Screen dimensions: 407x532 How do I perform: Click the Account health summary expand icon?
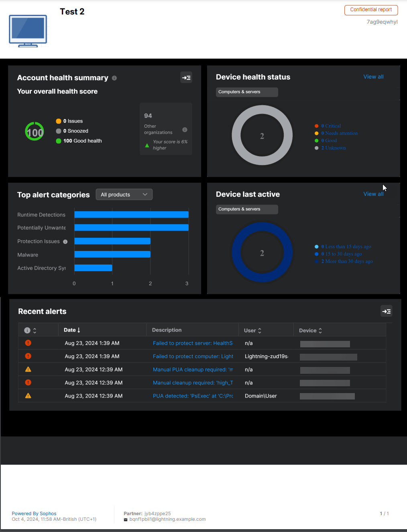click(x=186, y=77)
